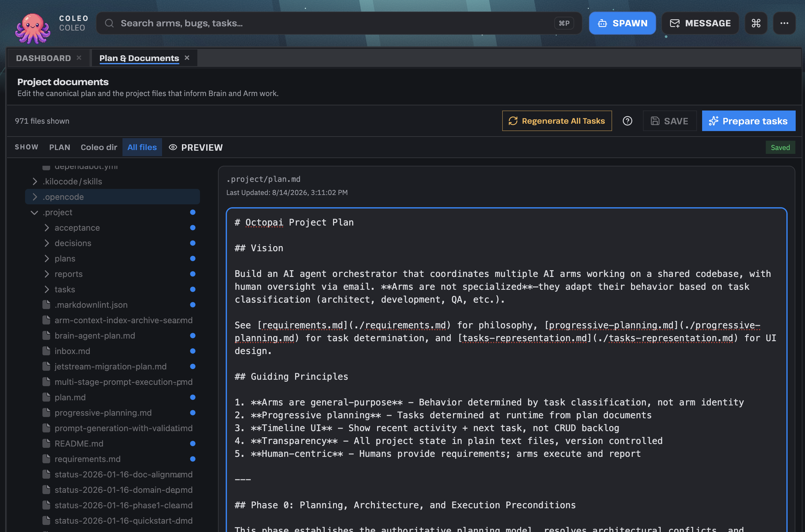The height and width of the screenshot is (532, 805).
Task: Open README.md in the file tree
Action: pos(79,443)
